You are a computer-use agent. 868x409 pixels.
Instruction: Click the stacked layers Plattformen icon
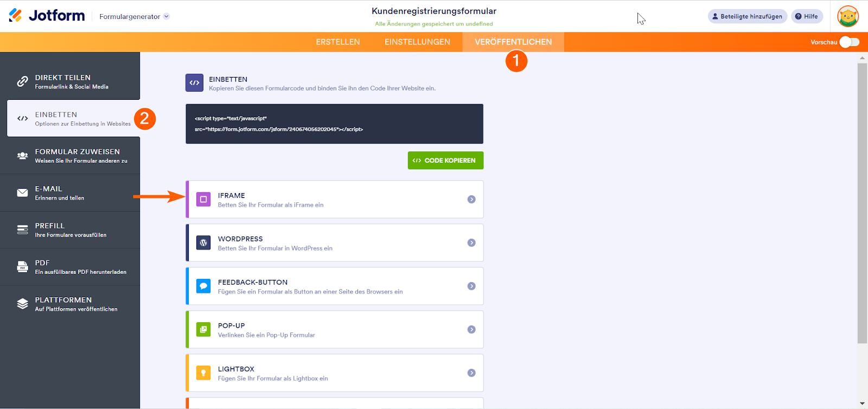(22, 304)
